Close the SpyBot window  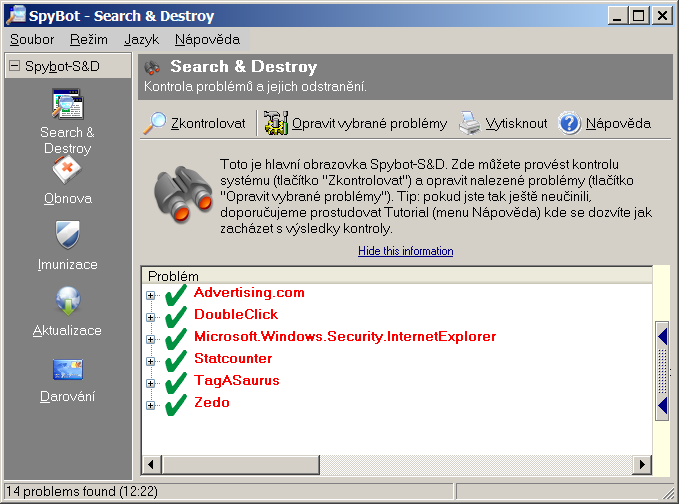click(663, 16)
